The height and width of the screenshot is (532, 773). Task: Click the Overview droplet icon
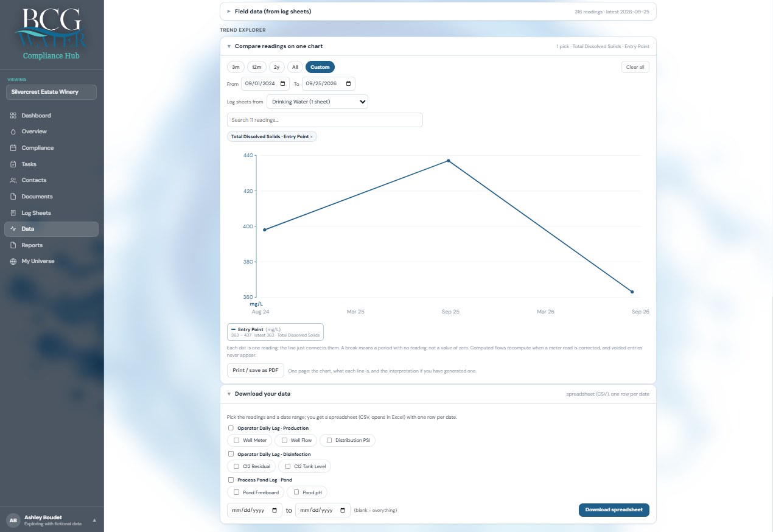[x=13, y=131]
